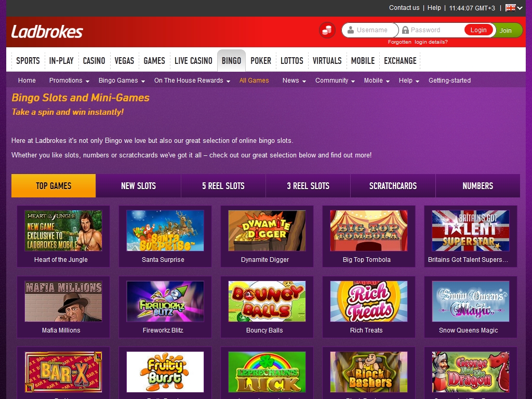Go to the Live Casino section

point(193,61)
